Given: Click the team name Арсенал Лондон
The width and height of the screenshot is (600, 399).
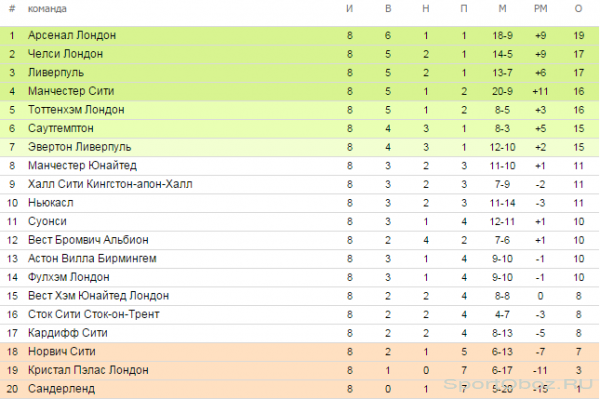Looking at the screenshot, I should click(x=72, y=35).
